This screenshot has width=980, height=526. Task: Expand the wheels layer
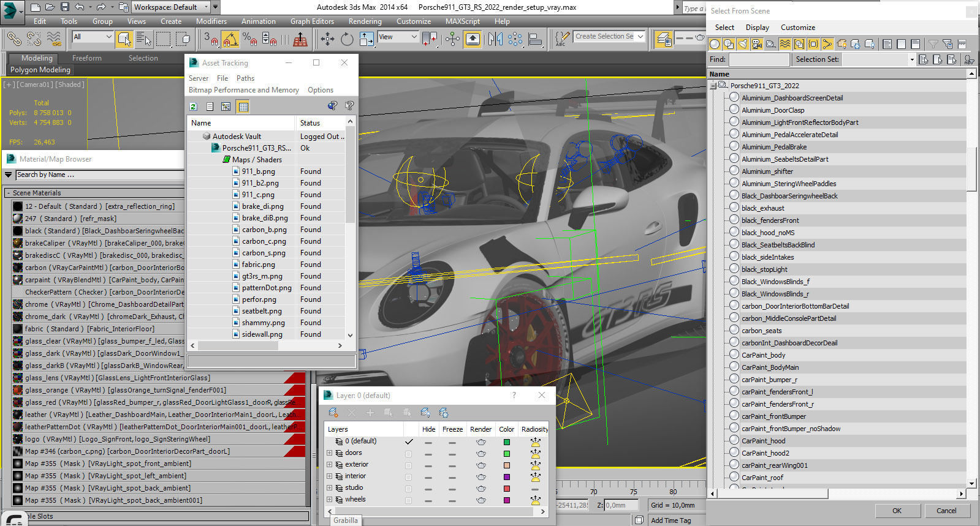(330, 500)
